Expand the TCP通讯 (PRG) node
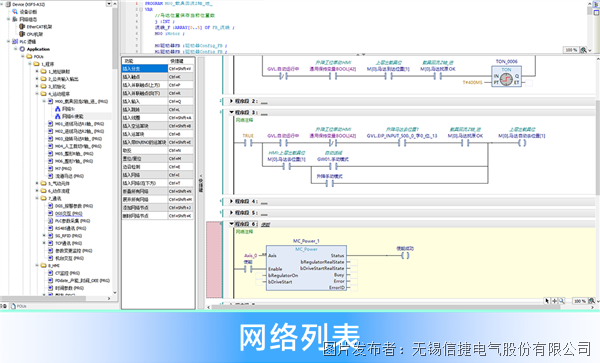Image resolution: width=600 pixels, height=363 pixels. 44,243
